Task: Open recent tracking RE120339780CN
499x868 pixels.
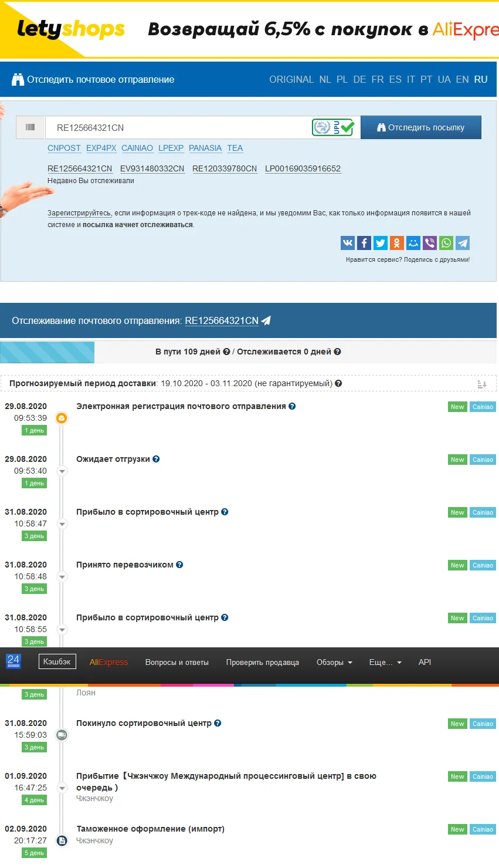Action: click(225, 168)
